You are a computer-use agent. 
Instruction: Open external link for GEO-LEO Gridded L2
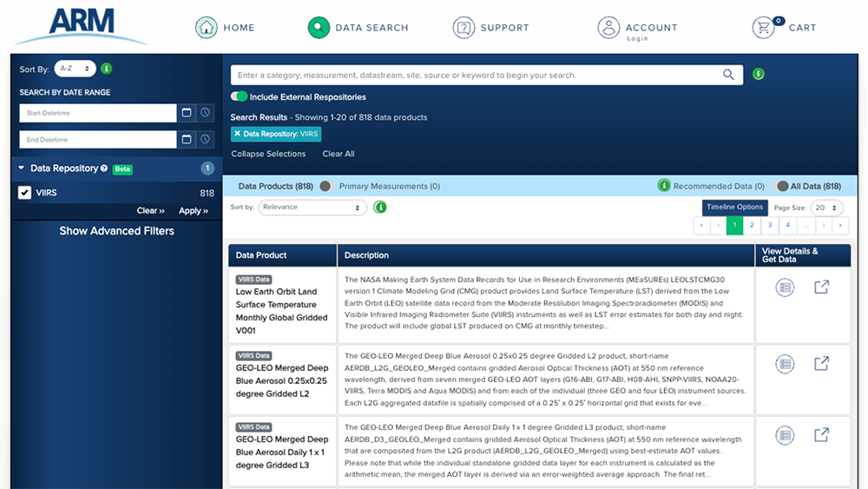[x=821, y=363]
